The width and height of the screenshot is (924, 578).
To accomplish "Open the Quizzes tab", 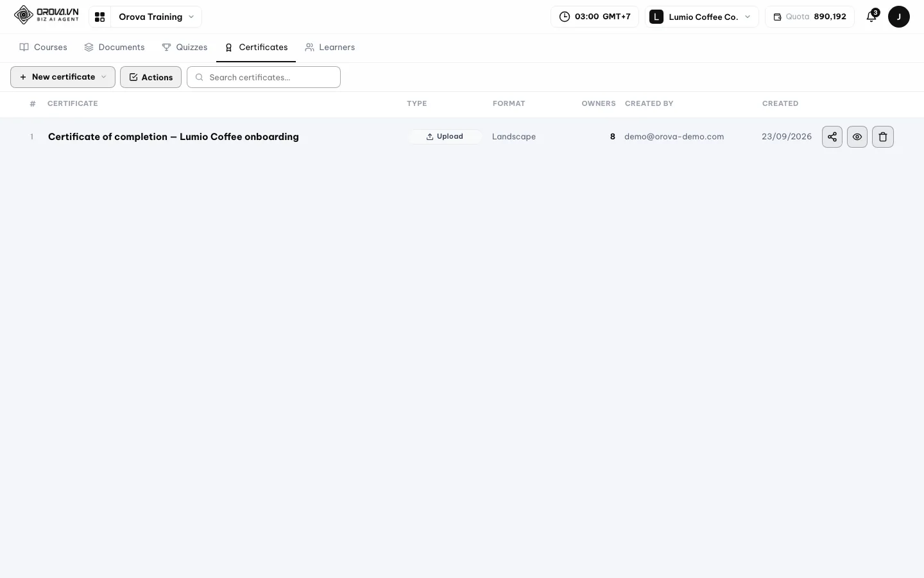I will [x=185, y=48].
